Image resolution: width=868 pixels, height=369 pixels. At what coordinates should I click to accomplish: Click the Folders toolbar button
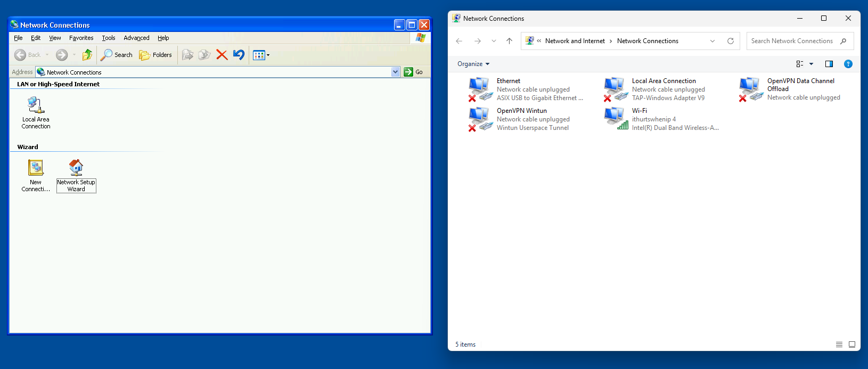tap(155, 55)
